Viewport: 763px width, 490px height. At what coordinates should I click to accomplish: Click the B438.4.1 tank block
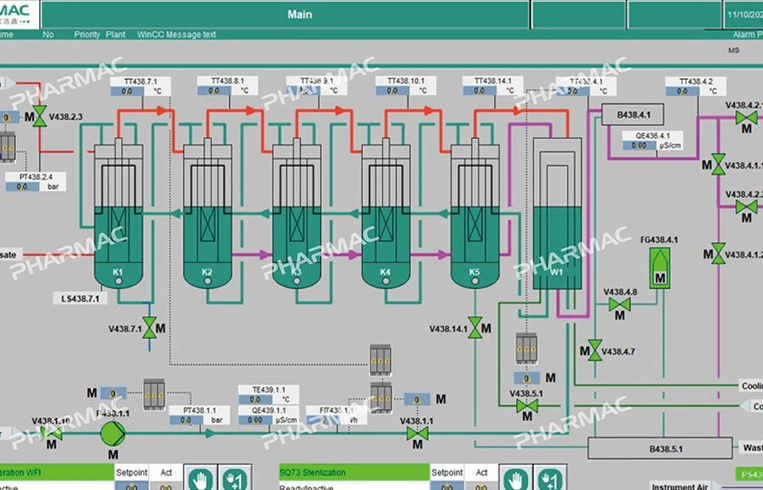click(x=635, y=114)
